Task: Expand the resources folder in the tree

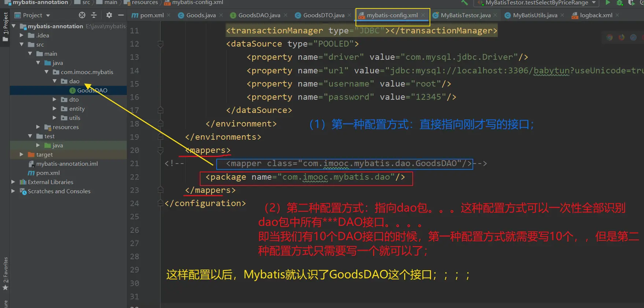Action: tap(38, 127)
